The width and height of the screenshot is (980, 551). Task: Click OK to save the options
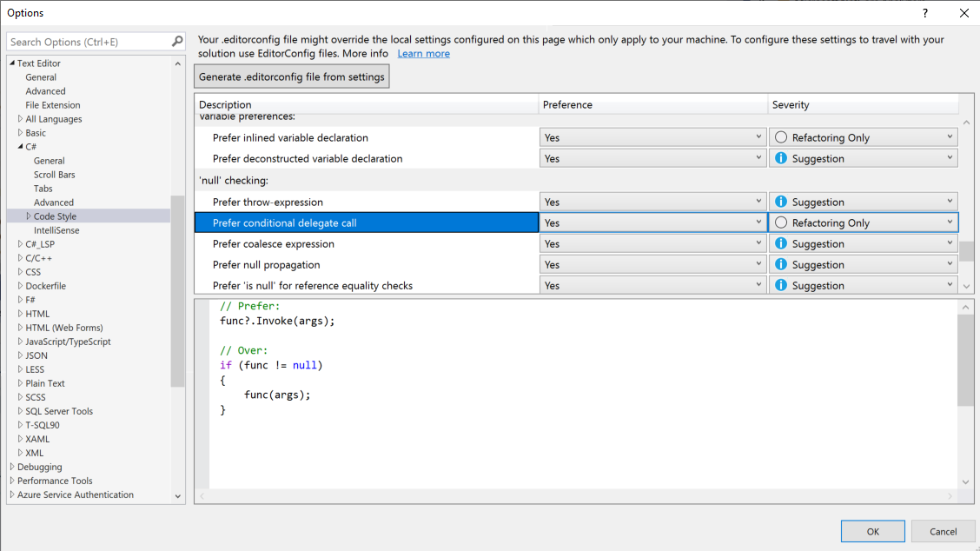(x=872, y=531)
